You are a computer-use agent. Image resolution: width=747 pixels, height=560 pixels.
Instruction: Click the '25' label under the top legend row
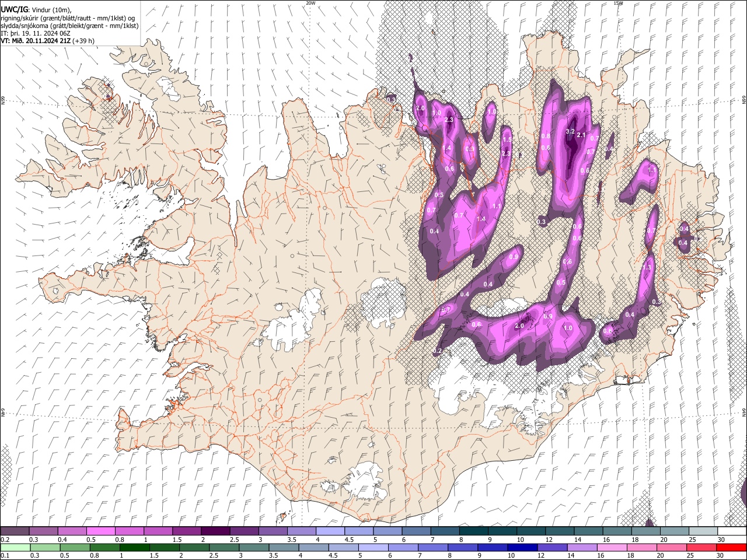tap(692, 540)
